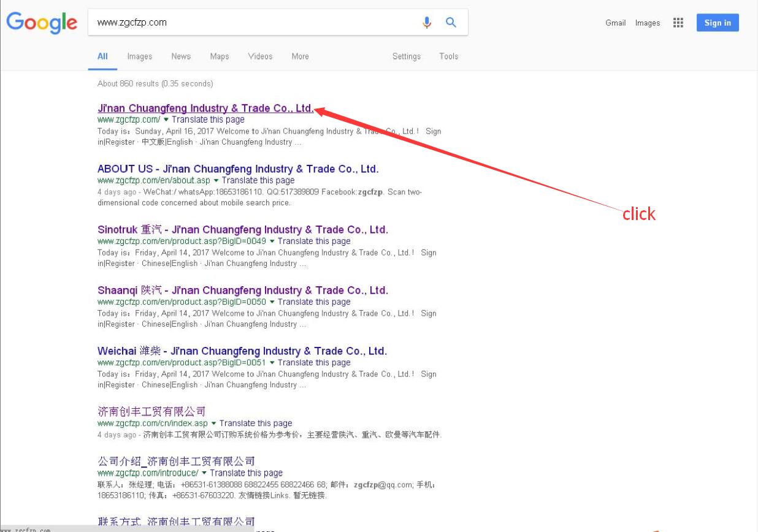Open the Sinotruk 重汽 result link

coord(243,230)
